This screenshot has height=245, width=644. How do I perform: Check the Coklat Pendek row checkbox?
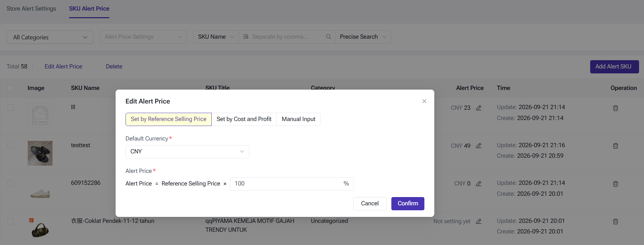point(11,221)
